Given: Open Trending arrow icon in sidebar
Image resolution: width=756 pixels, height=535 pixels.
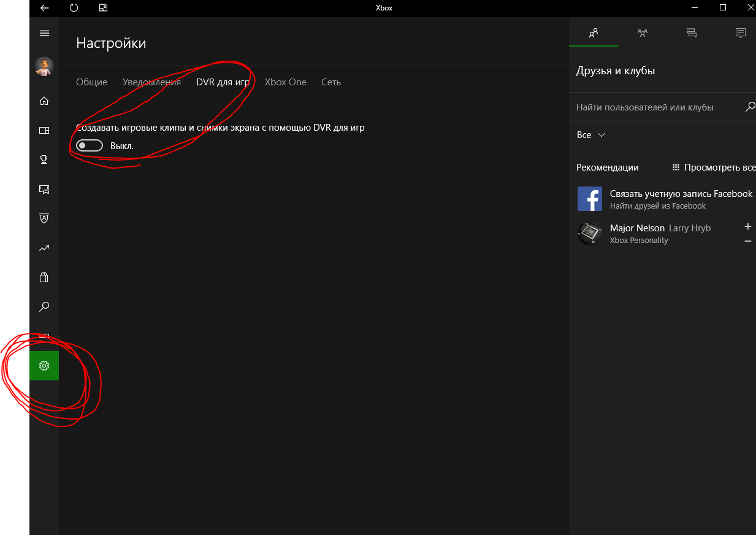Looking at the screenshot, I should [44, 248].
